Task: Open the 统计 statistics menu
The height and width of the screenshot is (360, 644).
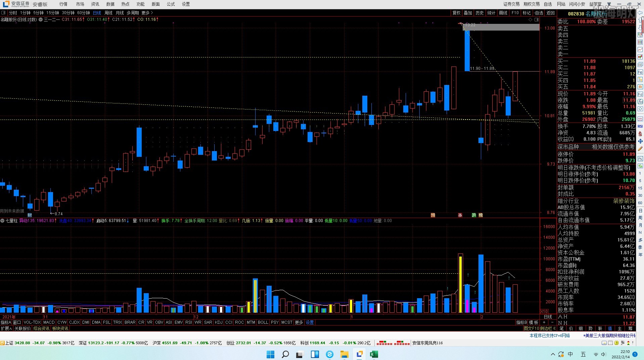Action: coord(491,13)
